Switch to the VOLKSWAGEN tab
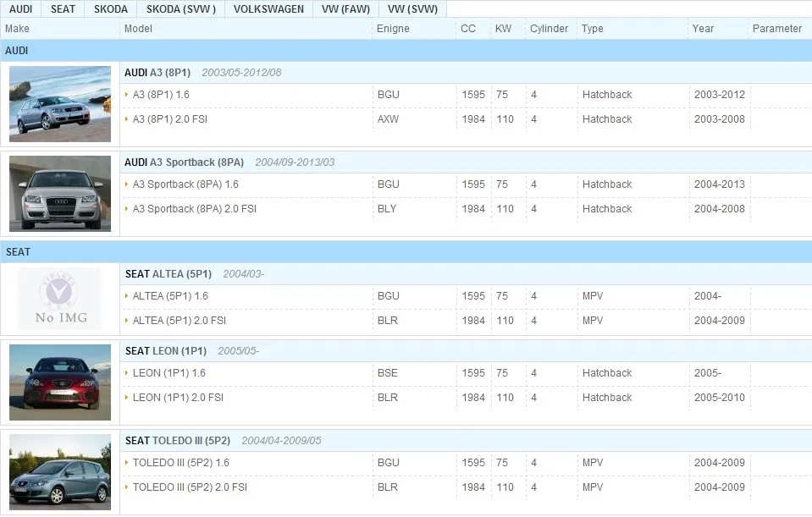The width and height of the screenshot is (812, 517). [x=268, y=8]
